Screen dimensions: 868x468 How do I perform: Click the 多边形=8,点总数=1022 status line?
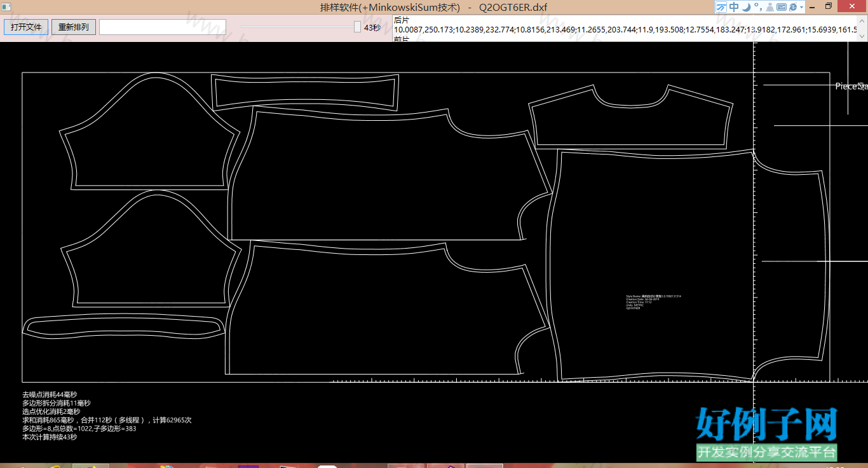79,429
